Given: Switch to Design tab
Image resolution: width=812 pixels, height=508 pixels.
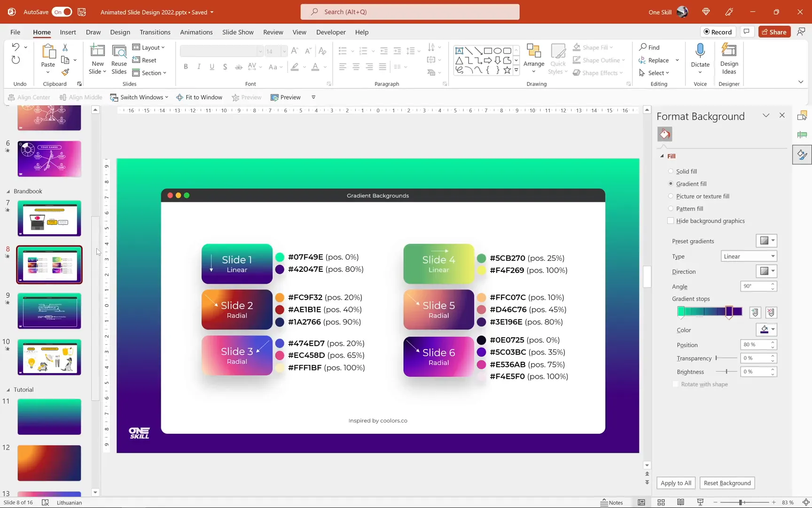Looking at the screenshot, I should [120, 32].
